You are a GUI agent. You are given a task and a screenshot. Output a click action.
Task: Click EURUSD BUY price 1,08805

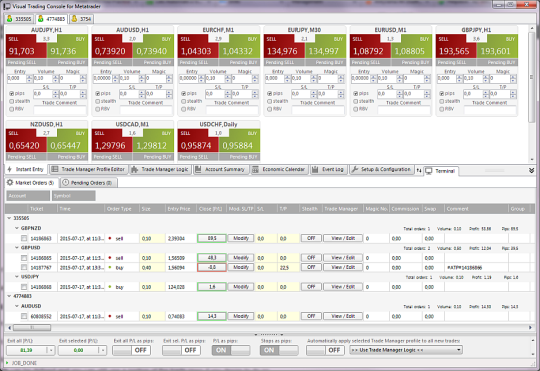pyautogui.click(x=412, y=47)
